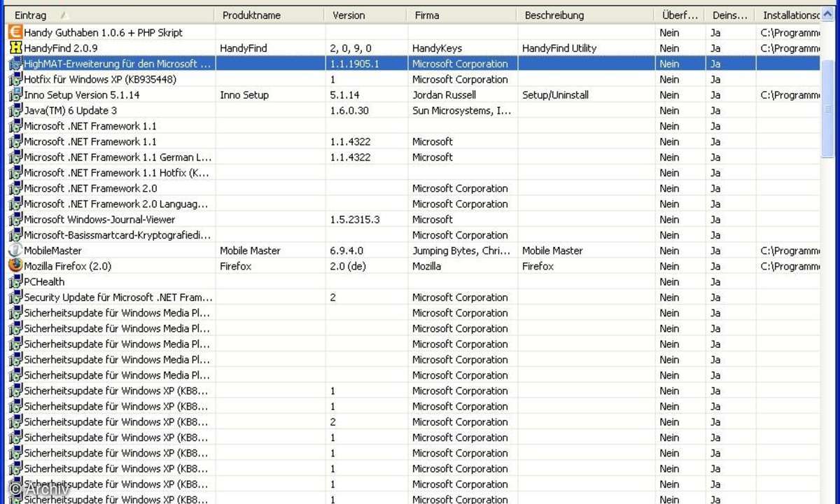Viewport: 840px width, 504px height.
Task: Click the Java(TM) 6 Update 3 icon
Action: tap(15, 110)
